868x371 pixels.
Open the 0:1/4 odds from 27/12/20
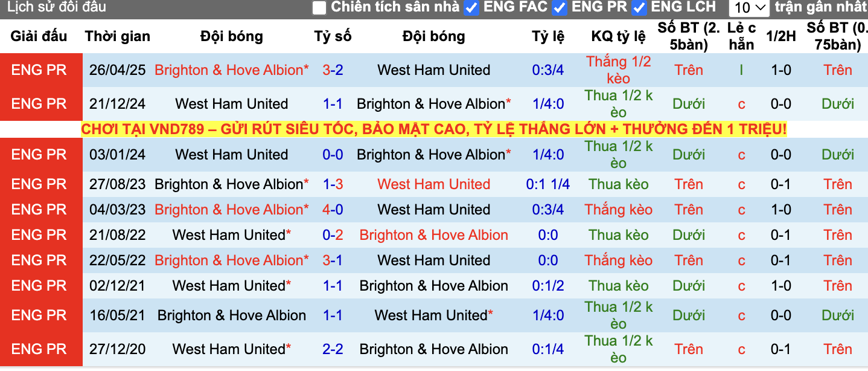click(547, 349)
